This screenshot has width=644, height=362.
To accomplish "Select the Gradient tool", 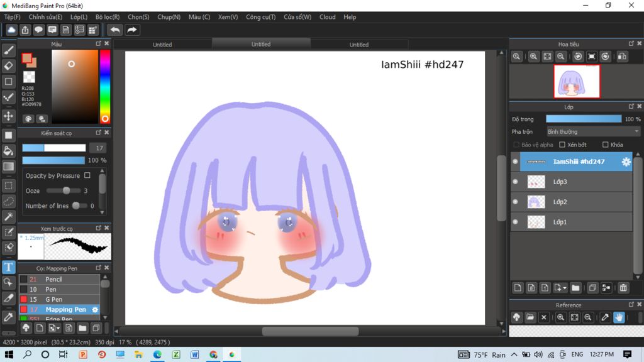I will point(9,167).
